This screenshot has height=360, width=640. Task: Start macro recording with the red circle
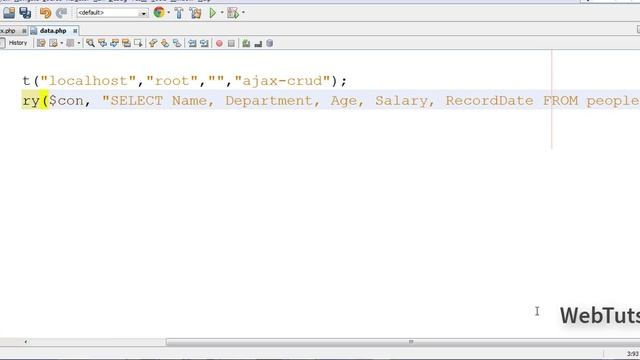click(219, 43)
